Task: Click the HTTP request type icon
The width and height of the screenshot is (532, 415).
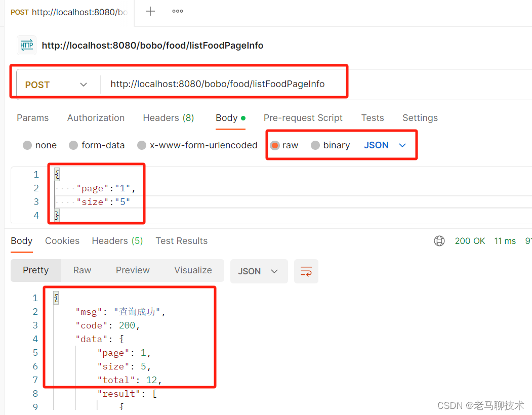Action: 26,46
